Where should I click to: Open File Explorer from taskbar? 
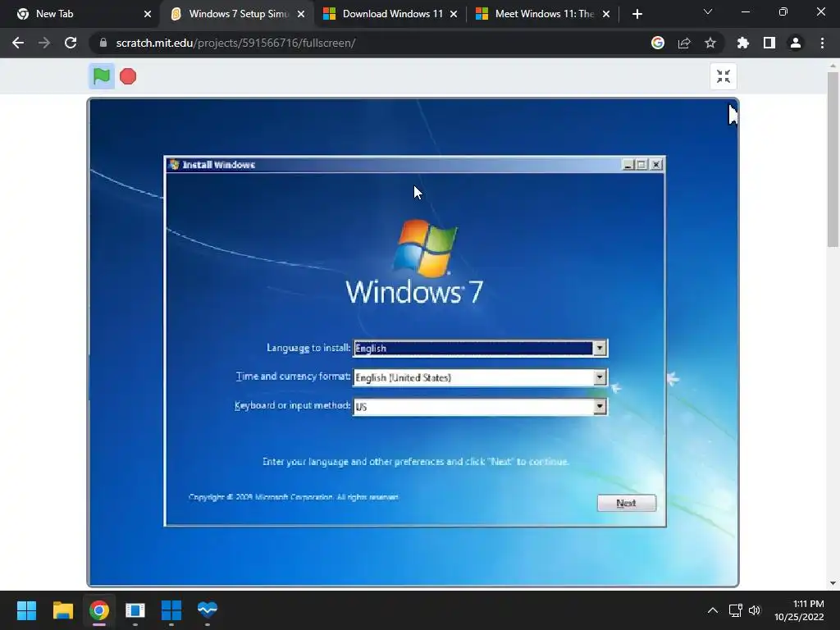point(62,610)
